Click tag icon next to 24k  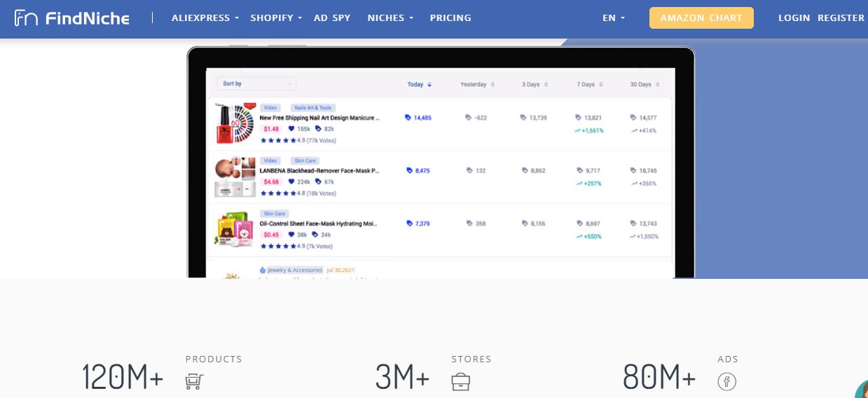tap(316, 235)
